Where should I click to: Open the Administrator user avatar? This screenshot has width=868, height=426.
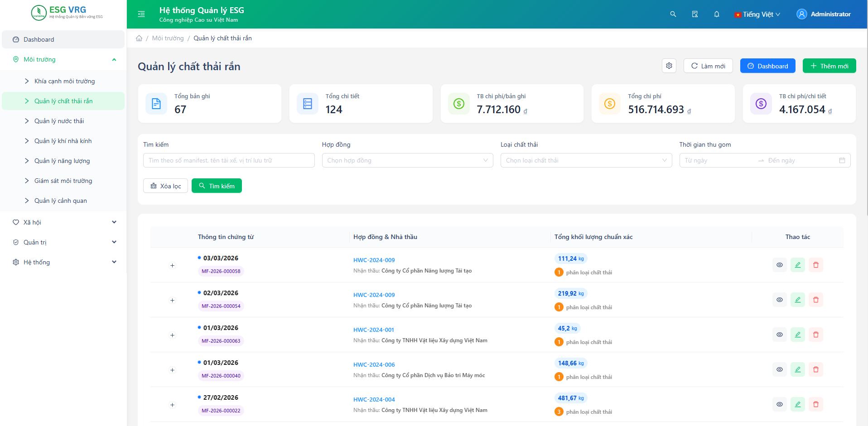802,14
